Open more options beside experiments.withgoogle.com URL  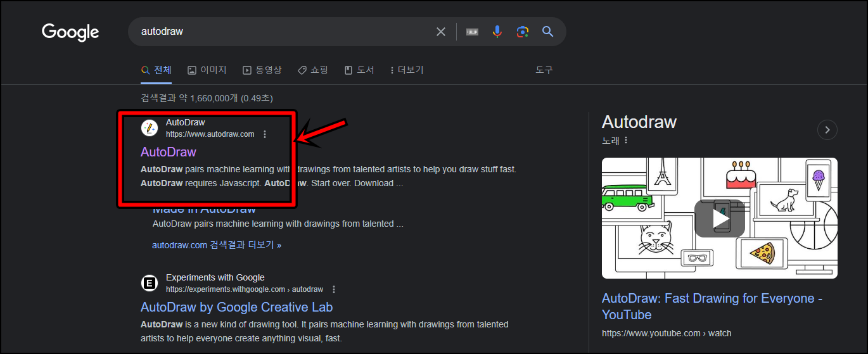(334, 289)
